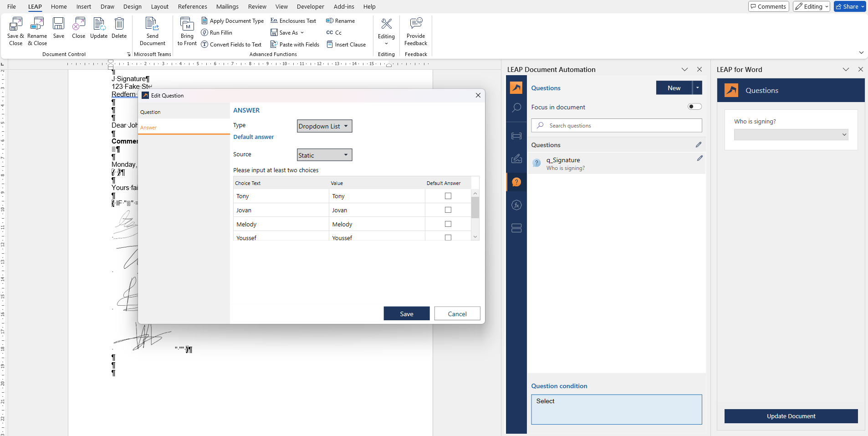The image size is (868, 436).
Task: Open the Mailings ribbon tab
Action: (227, 6)
